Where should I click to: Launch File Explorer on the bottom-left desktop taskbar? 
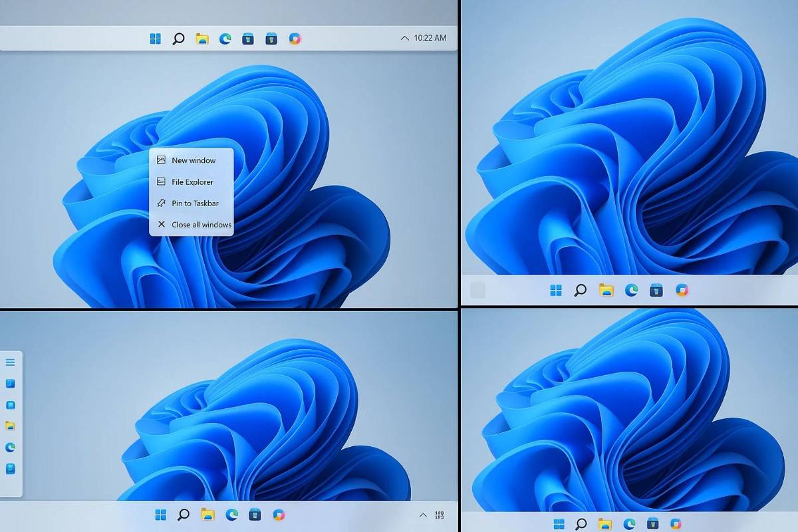[207, 515]
